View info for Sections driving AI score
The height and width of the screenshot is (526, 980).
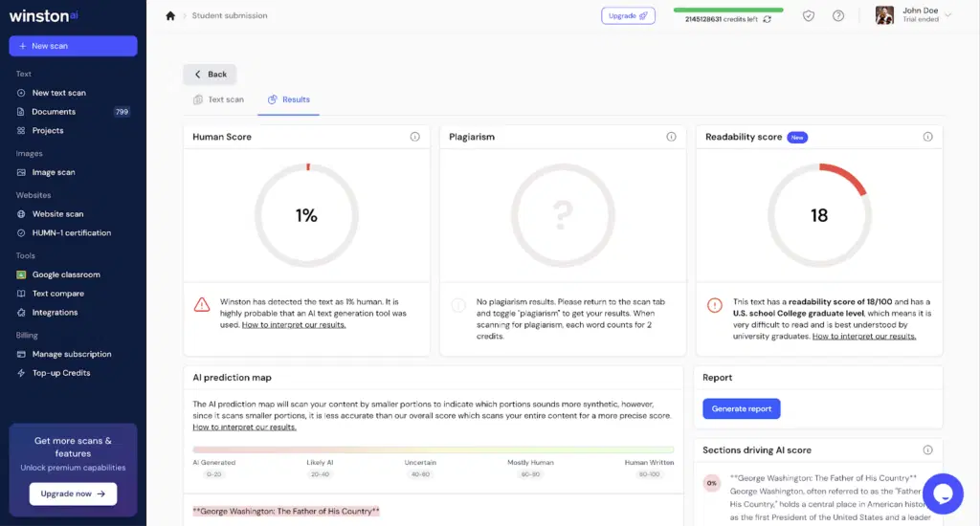pos(927,449)
